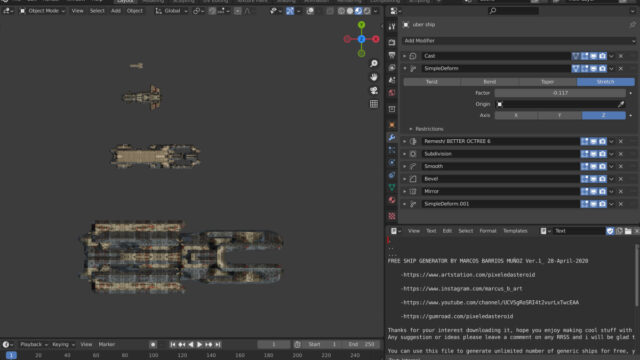The width and height of the screenshot is (640, 360).
Task: Open the Modifiers wrench tab
Action: 392,138
